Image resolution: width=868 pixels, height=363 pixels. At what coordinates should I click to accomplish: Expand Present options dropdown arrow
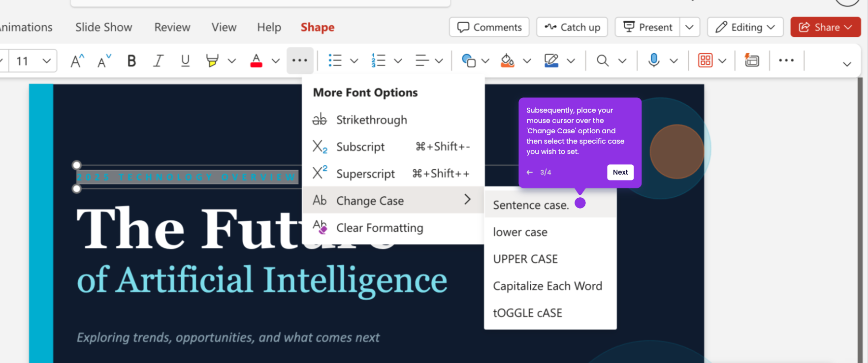pyautogui.click(x=690, y=27)
